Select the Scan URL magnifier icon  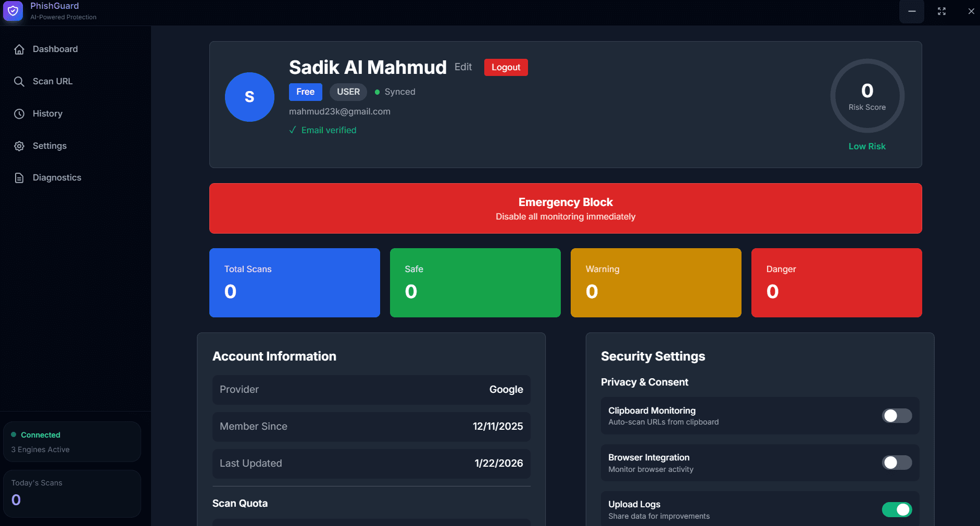pos(19,81)
